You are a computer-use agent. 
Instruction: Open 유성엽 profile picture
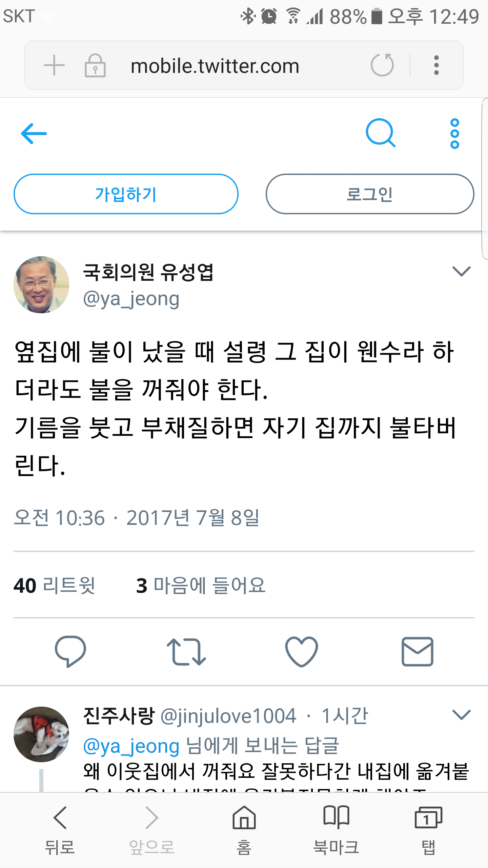41,285
